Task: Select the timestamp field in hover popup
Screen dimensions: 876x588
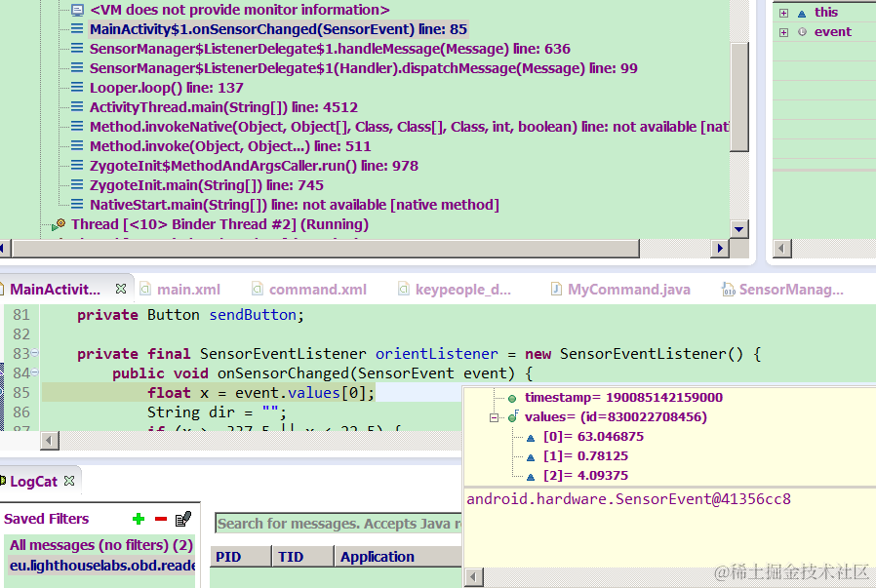Action: [623, 398]
